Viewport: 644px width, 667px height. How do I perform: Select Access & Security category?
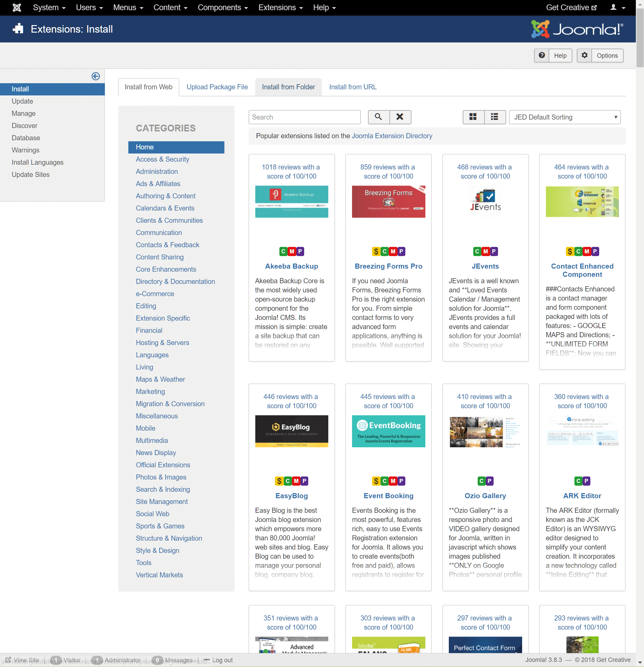[162, 159]
